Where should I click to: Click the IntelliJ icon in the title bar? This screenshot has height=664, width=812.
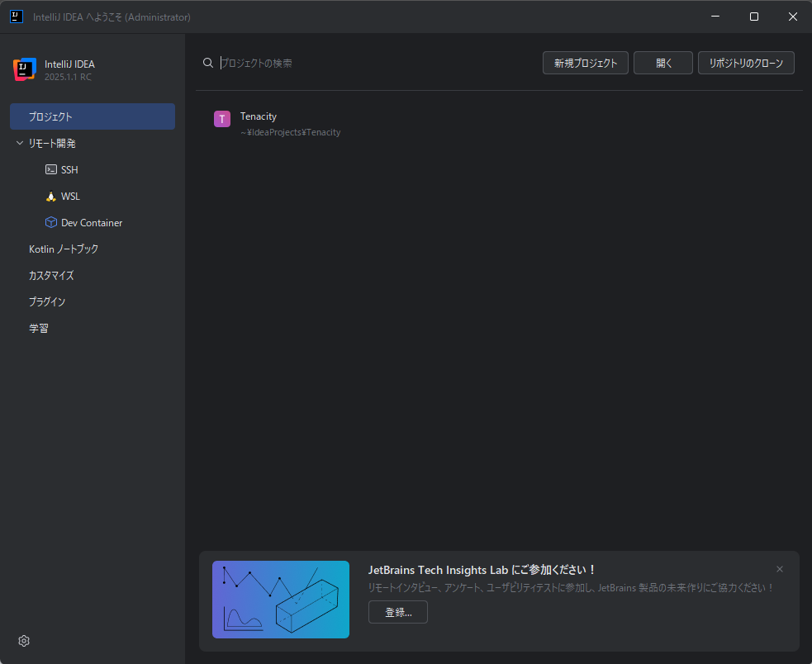(17, 17)
